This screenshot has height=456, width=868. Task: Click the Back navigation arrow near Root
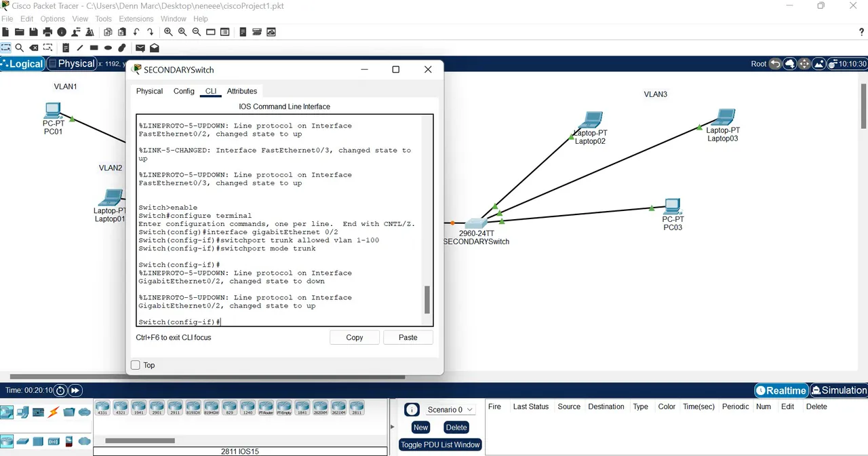(x=775, y=64)
